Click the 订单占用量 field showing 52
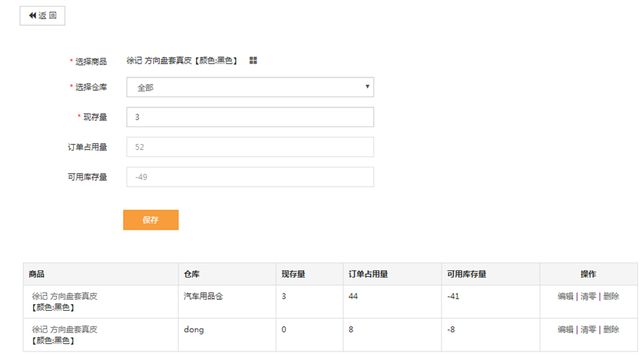 point(250,147)
